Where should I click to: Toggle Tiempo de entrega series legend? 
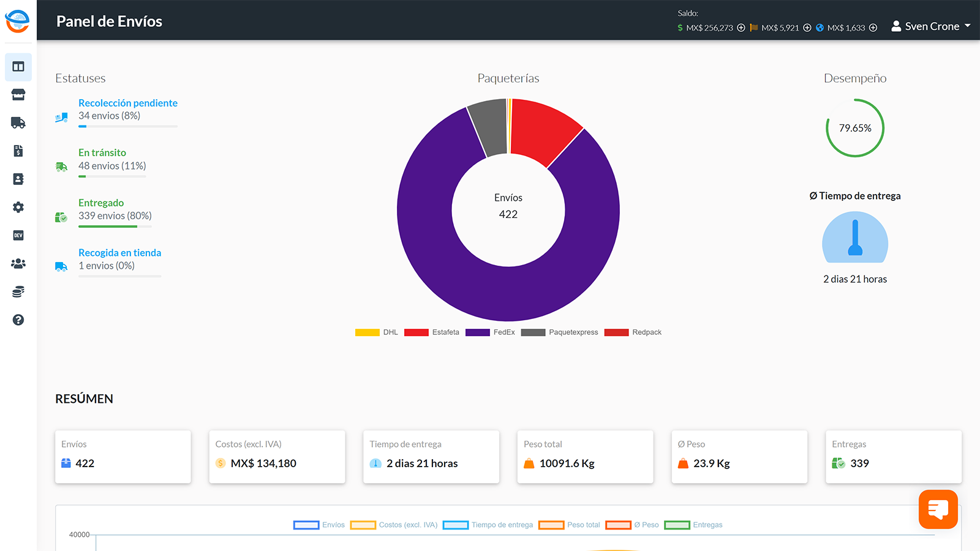tap(488, 525)
